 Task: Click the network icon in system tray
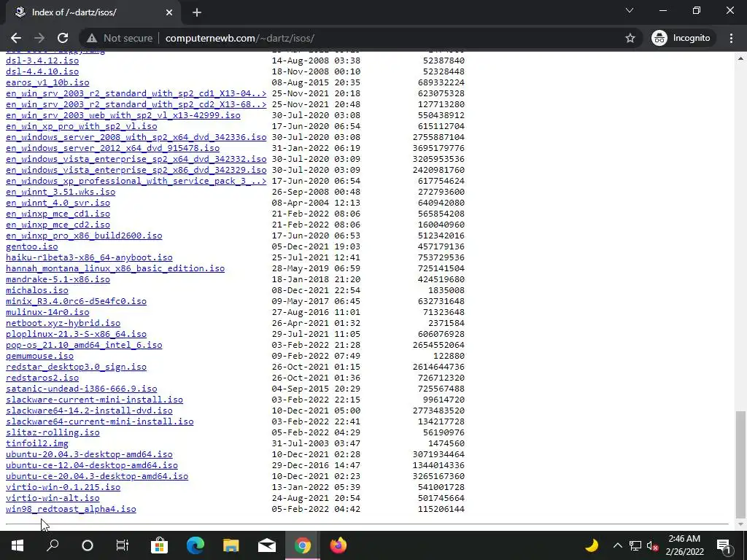coord(635,545)
